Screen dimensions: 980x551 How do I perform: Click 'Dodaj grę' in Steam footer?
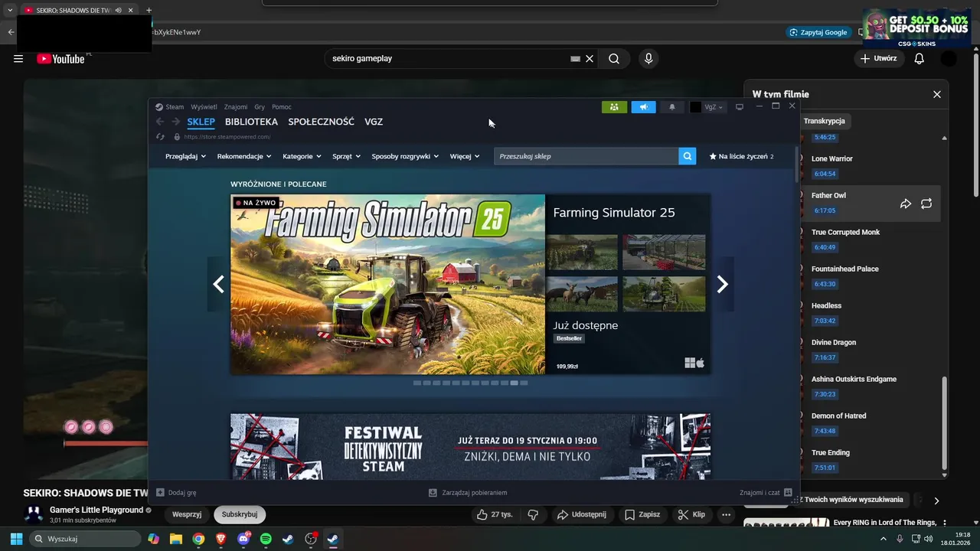click(176, 493)
